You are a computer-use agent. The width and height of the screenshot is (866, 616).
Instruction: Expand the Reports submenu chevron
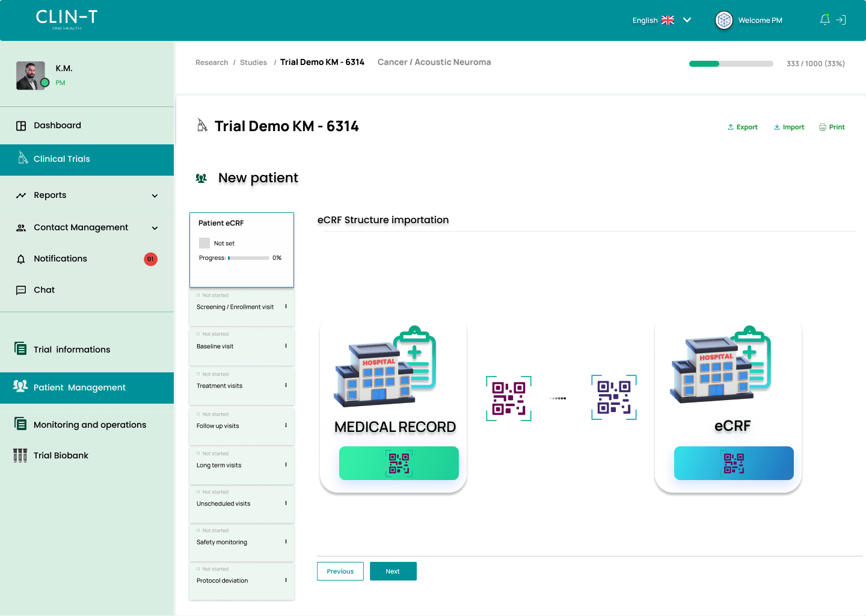pyautogui.click(x=155, y=196)
